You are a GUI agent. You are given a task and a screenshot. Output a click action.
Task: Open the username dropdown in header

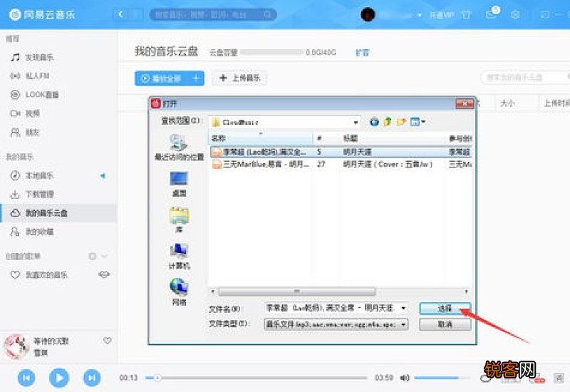[x=420, y=15]
